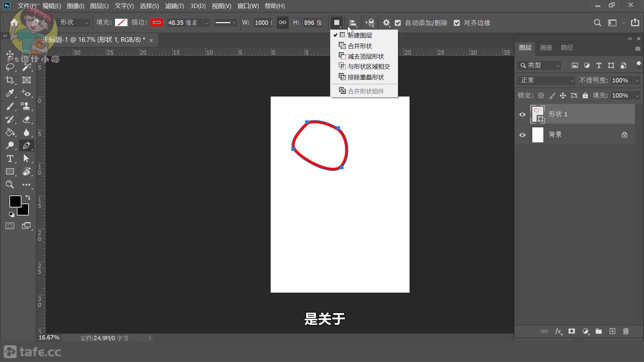Click the foreground color swatch
This screenshot has width=644, height=362.
(15, 201)
